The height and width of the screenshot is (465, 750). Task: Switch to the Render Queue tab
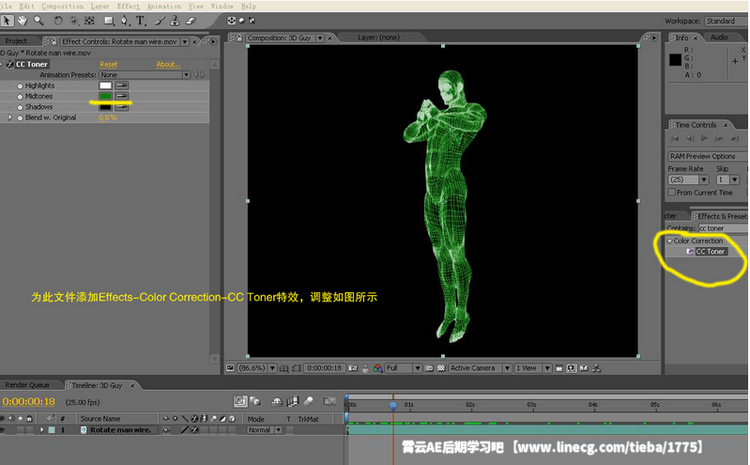(x=27, y=385)
